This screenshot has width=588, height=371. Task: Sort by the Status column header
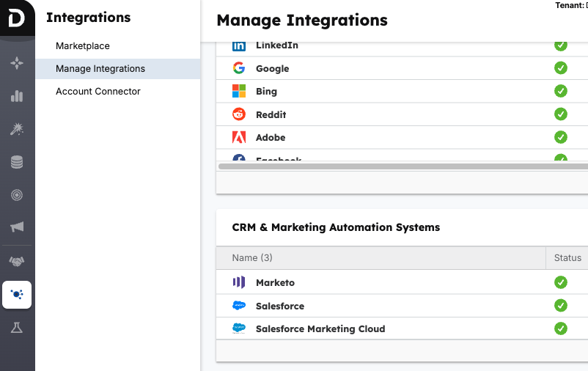567,258
